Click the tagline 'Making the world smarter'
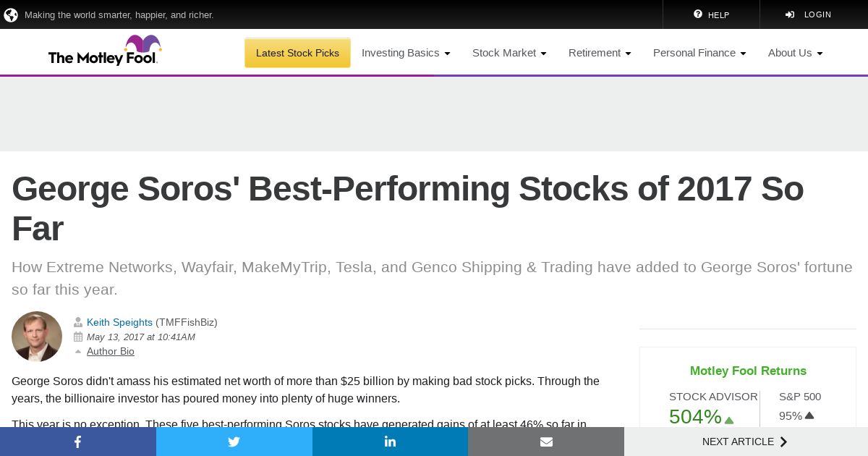The width and height of the screenshot is (868, 456). point(119,14)
